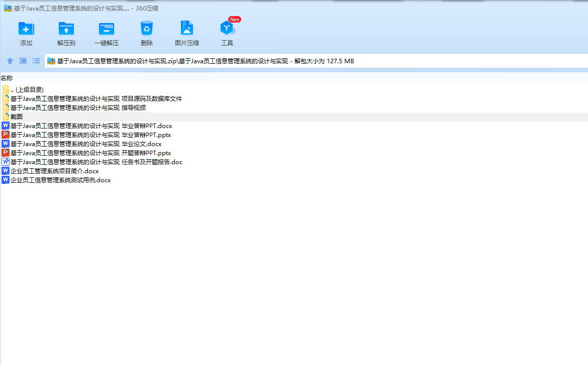
Task: Click the archive icon in the address bar
Action: click(51, 61)
